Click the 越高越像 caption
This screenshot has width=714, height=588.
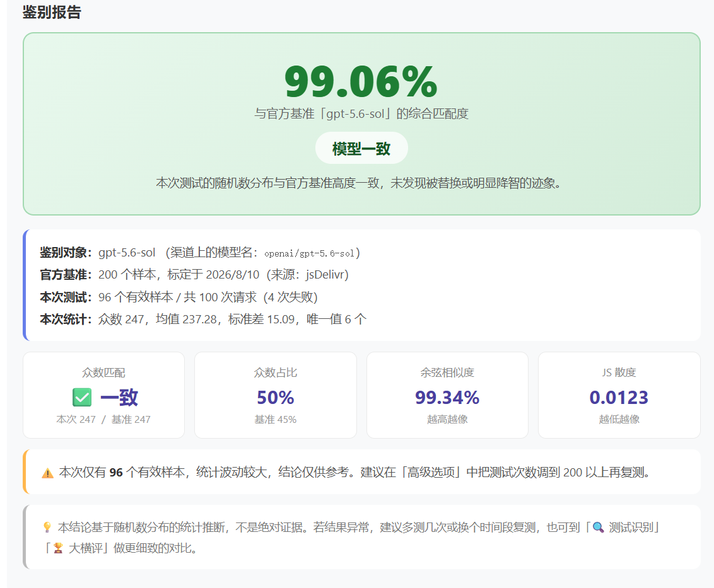447,420
